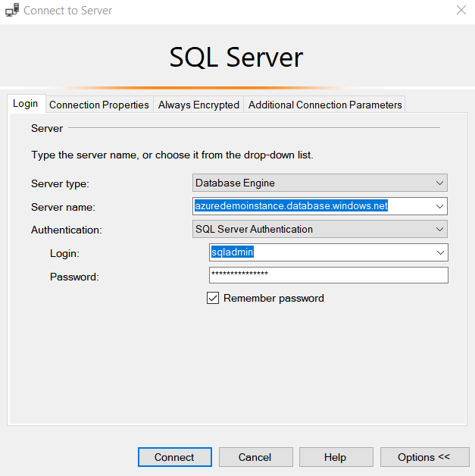
Task: Click the SQL Server banner heading
Action: (236, 58)
